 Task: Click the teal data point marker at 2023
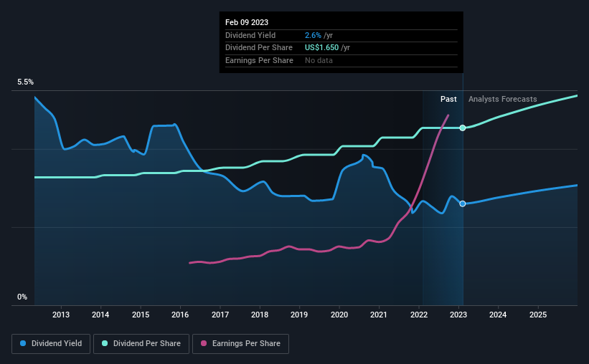pos(463,128)
